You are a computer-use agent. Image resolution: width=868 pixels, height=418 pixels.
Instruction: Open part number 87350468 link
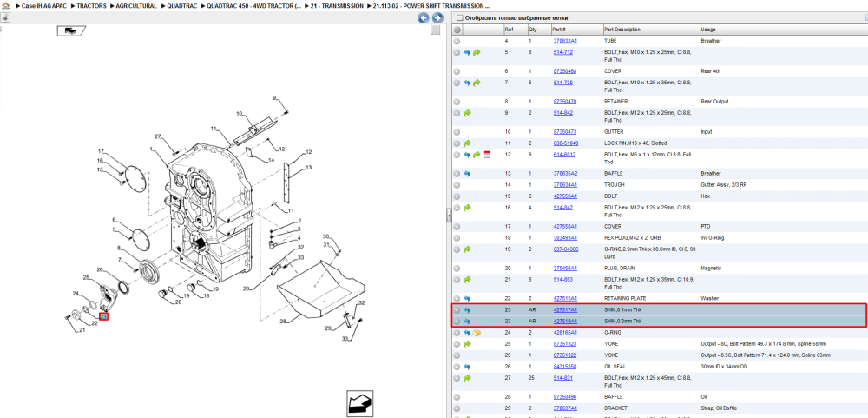point(565,71)
